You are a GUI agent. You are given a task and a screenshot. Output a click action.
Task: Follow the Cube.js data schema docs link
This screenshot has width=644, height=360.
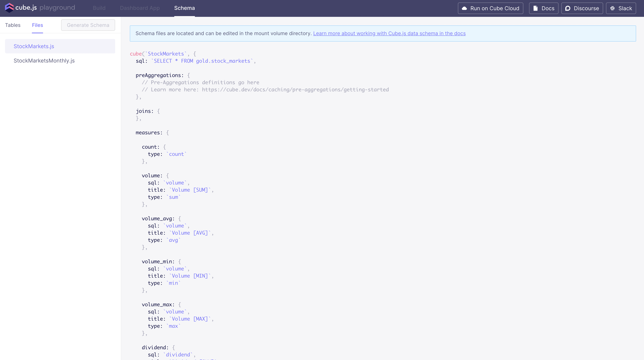point(389,33)
